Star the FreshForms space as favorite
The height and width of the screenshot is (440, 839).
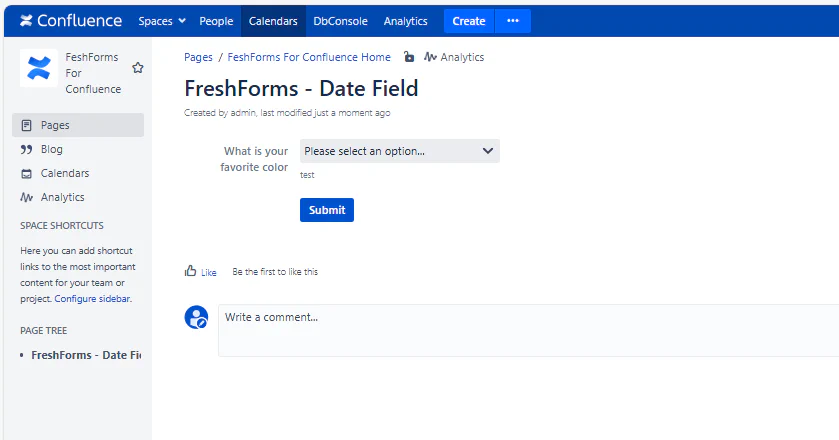tap(138, 68)
